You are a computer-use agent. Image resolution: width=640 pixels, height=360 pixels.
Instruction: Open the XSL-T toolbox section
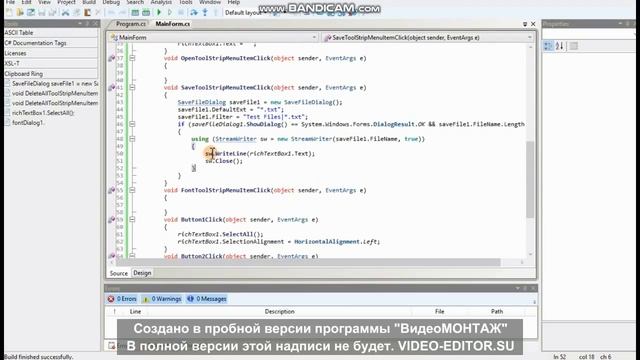tap(51, 64)
